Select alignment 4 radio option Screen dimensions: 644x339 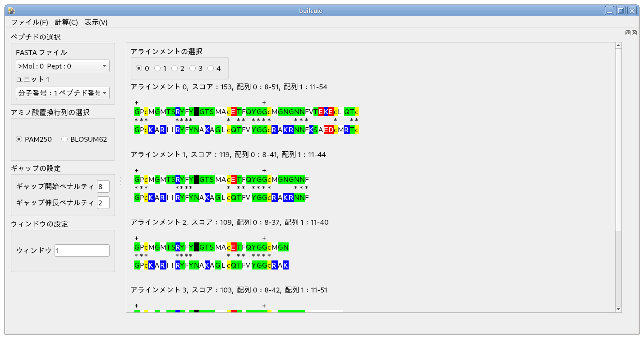click(211, 69)
